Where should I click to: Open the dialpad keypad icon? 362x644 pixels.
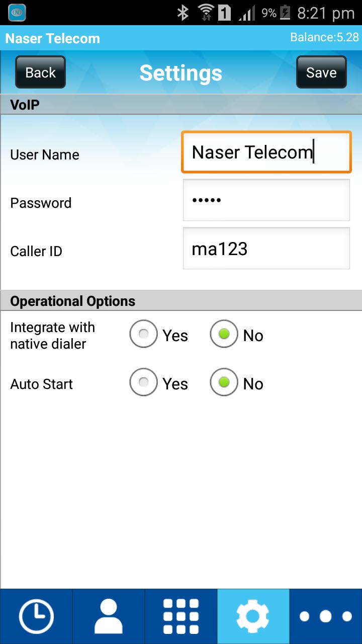coord(180,615)
